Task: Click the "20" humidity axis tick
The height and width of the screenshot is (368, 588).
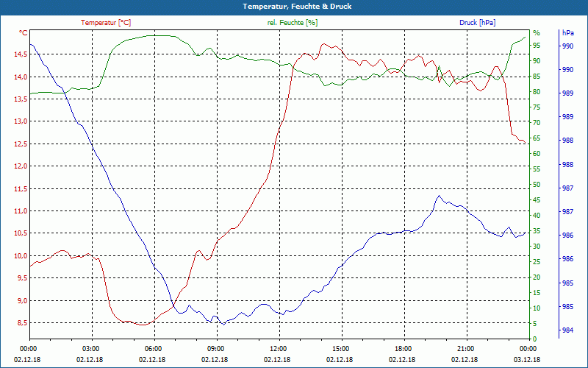Action: pyautogui.click(x=537, y=277)
